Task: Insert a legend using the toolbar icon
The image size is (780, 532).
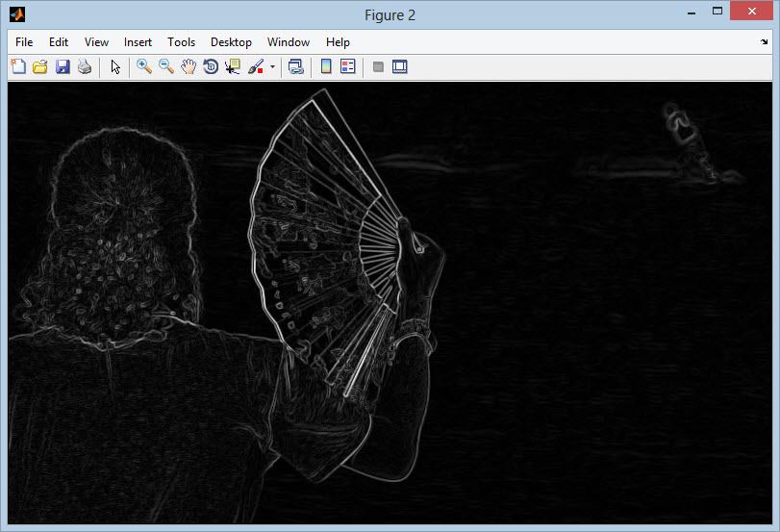Action: click(x=348, y=66)
